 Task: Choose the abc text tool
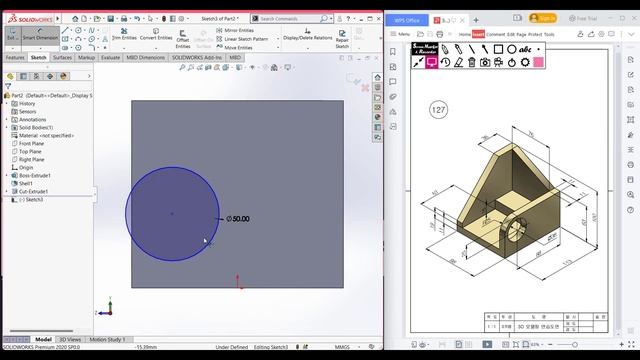[525, 49]
